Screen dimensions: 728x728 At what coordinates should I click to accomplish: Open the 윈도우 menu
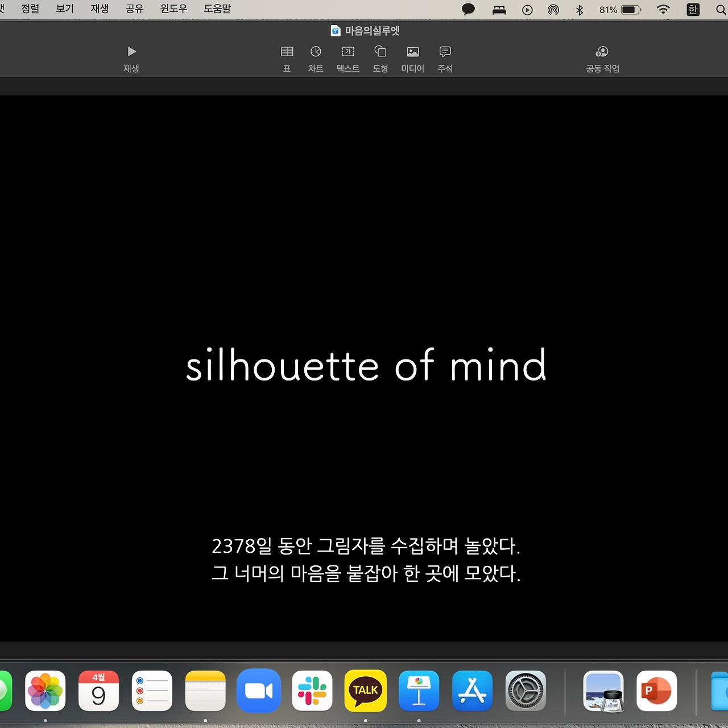pyautogui.click(x=174, y=9)
